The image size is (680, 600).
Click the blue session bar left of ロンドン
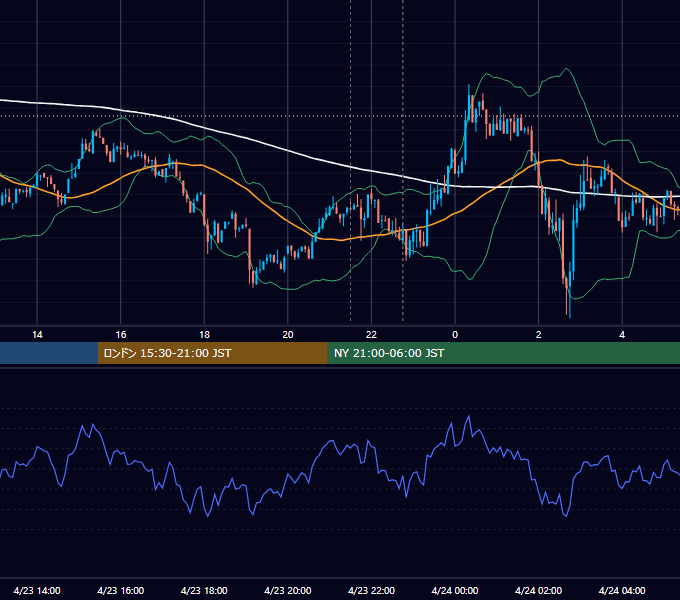pos(49,353)
